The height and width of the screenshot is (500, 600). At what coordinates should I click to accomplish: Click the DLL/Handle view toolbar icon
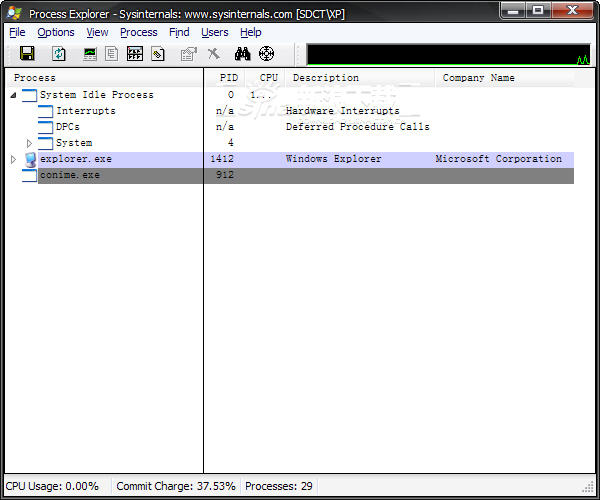coord(158,54)
